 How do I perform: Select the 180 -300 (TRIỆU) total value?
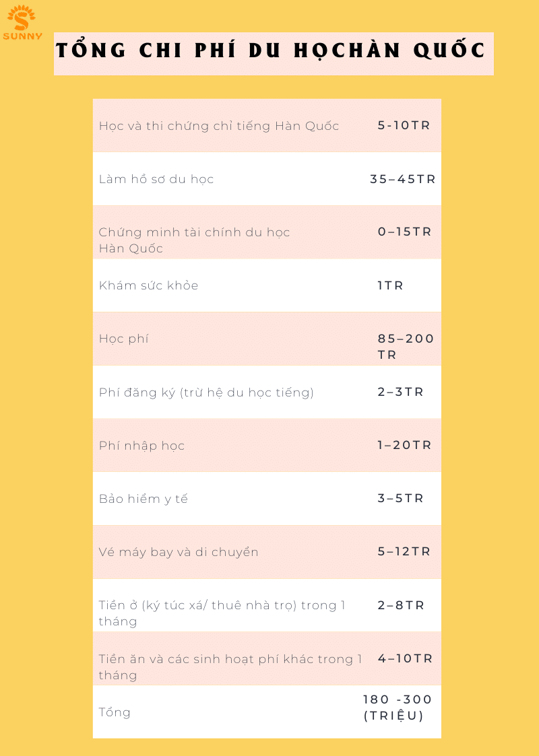click(397, 708)
